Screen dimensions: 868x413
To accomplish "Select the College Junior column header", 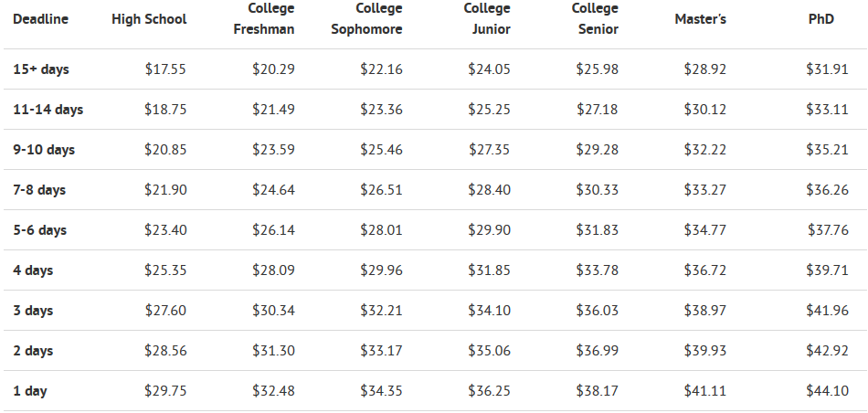I will click(487, 19).
